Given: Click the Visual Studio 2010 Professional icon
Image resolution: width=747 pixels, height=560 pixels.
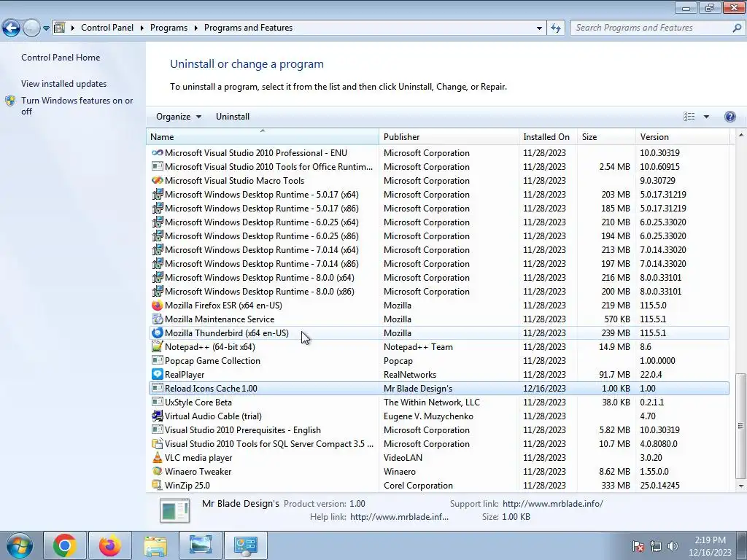Looking at the screenshot, I should pos(158,153).
